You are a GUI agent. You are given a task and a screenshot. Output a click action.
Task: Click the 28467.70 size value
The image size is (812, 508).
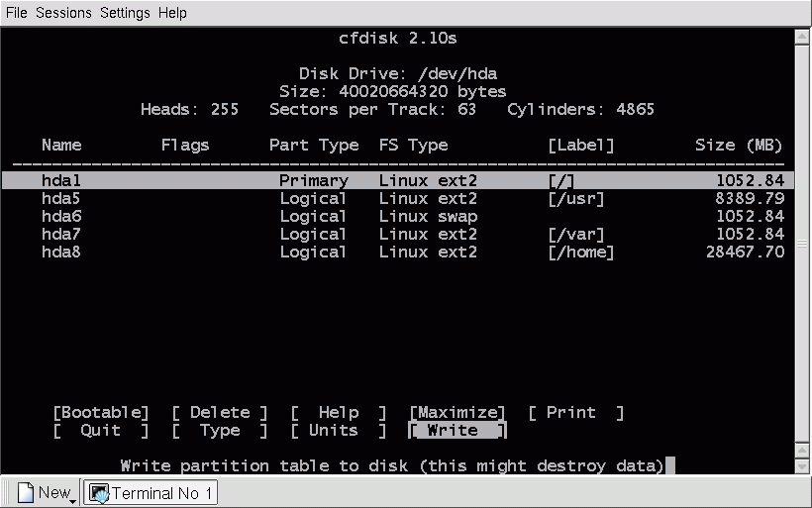746,252
